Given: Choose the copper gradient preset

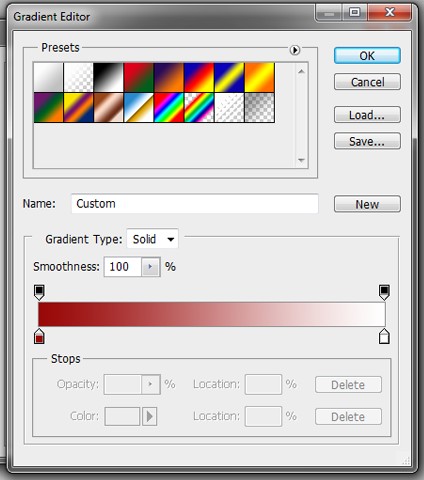Looking at the screenshot, I should [x=108, y=108].
